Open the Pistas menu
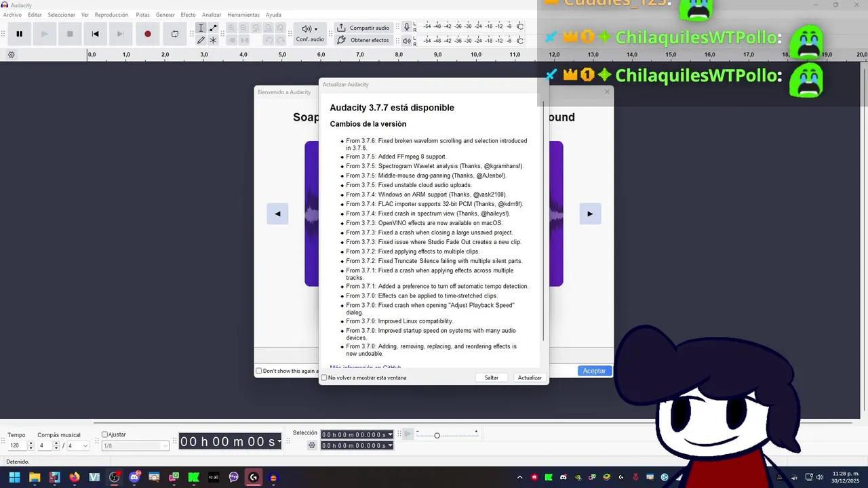 [x=142, y=15]
